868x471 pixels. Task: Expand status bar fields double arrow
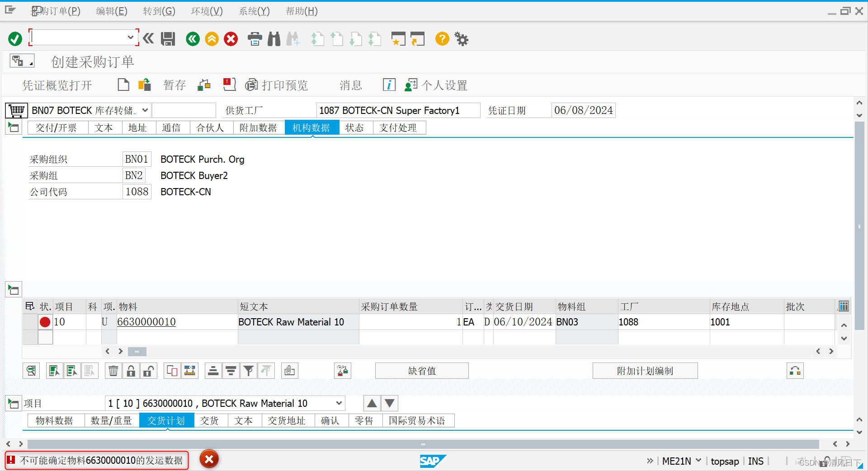tap(650, 461)
